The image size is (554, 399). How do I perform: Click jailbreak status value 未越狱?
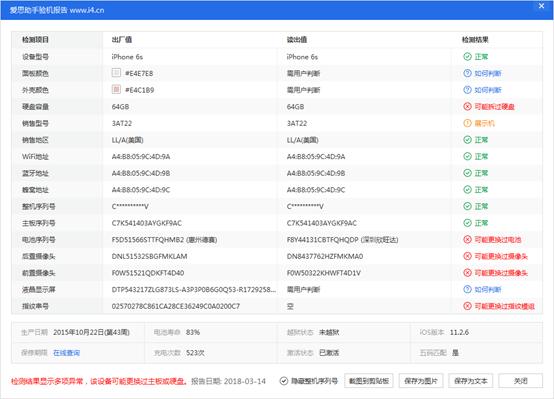point(329,332)
